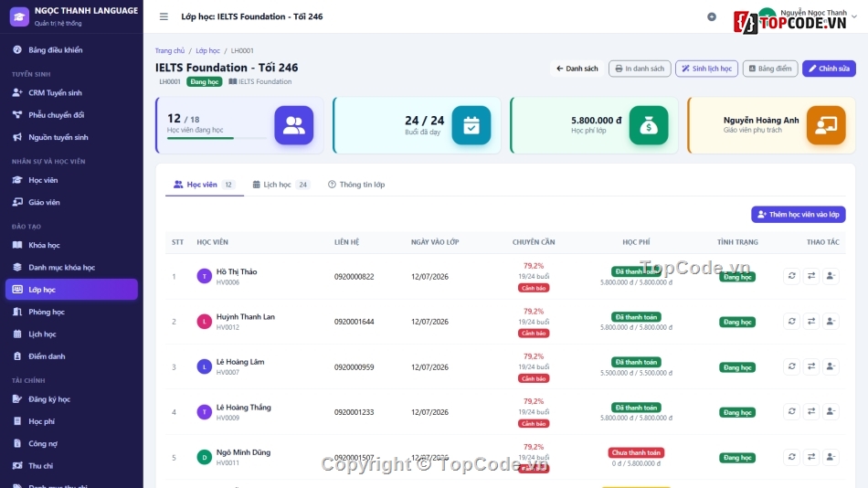This screenshot has width=868, height=488.
Task: Switch to Lịch học tab
Action: coord(281,185)
